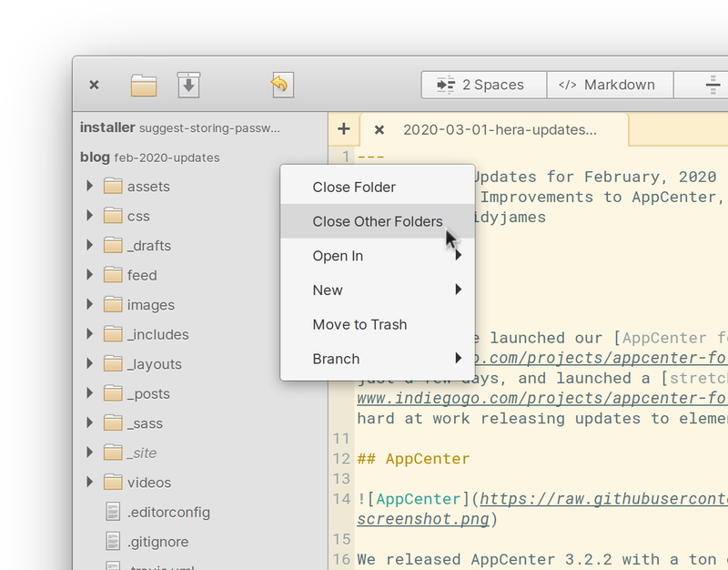Click the _includes folder icon
Viewport: 728px width, 570px height.
click(x=113, y=334)
